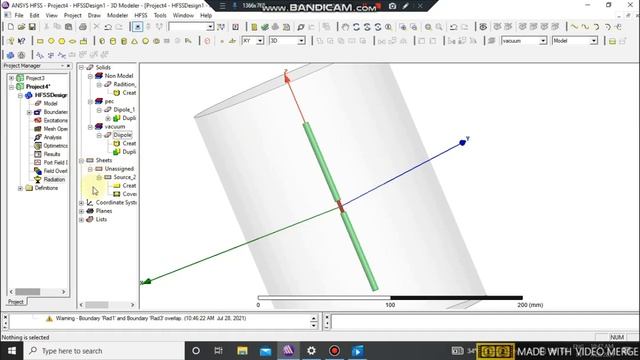The image size is (640, 360).
Task: Expand the Planes node
Action: tap(81, 211)
